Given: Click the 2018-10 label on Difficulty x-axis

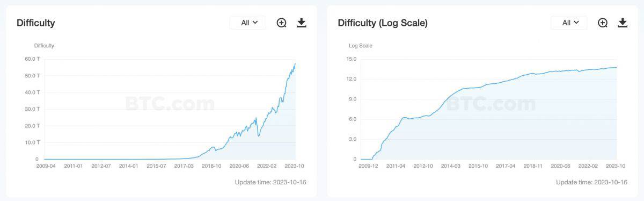Looking at the screenshot, I should click(x=211, y=166).
